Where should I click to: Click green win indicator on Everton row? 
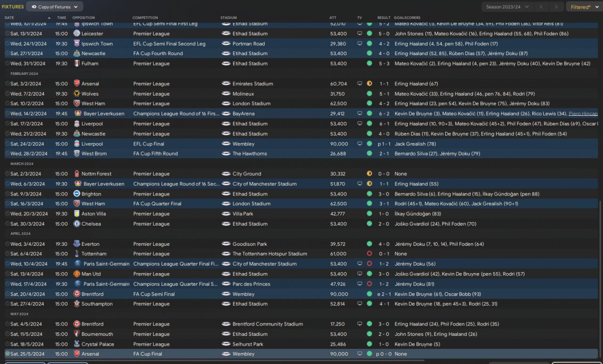pos(369,244)
